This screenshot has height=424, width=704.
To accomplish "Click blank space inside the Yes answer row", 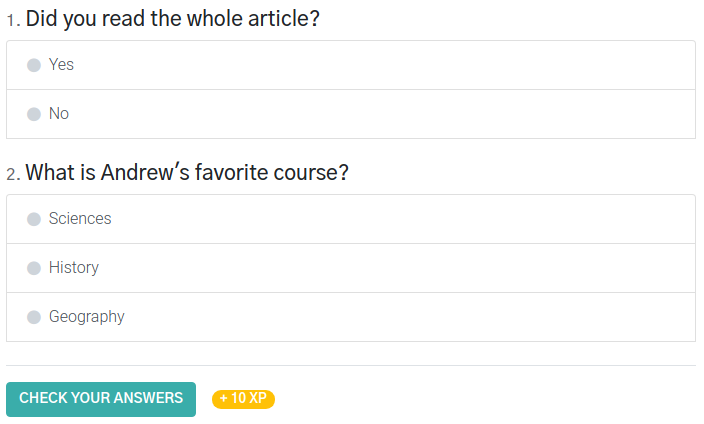I will coord(382,65).
